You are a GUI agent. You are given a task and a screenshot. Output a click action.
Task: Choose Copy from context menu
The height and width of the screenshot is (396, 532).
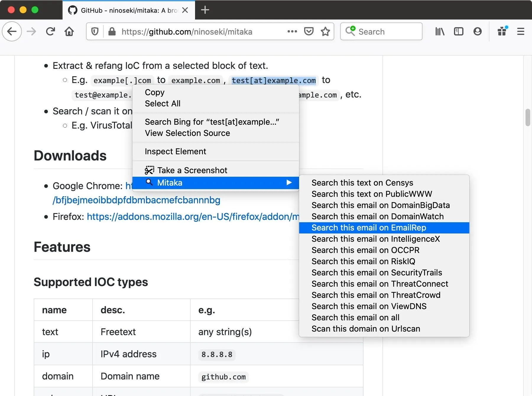point(216,92)
